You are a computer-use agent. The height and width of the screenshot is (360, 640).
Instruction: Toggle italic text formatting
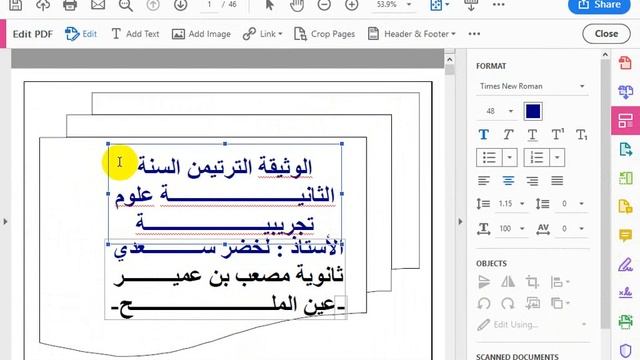coord(508,134)
